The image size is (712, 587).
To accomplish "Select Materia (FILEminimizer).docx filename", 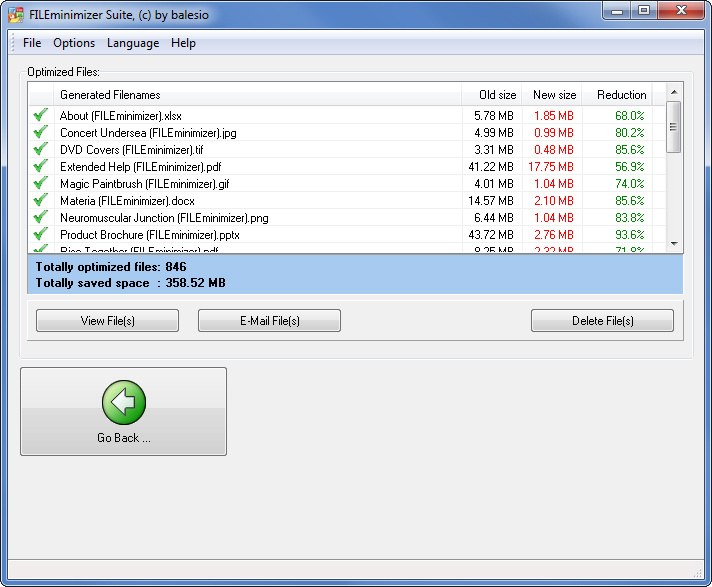I will point(127,201).
